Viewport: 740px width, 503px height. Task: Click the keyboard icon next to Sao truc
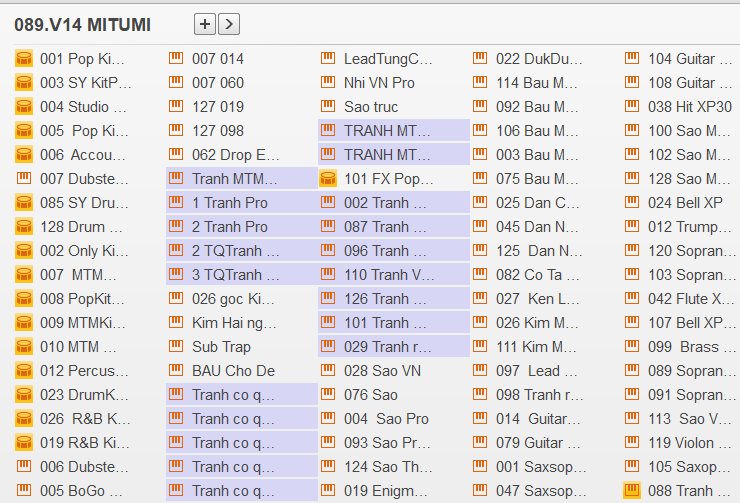point(328,107)
